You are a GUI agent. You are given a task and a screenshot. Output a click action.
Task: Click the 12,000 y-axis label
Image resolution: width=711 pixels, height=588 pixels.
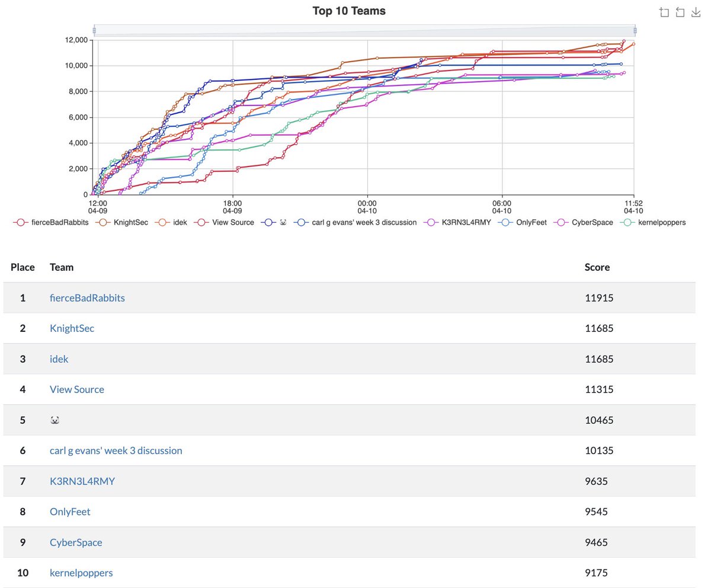77,40
